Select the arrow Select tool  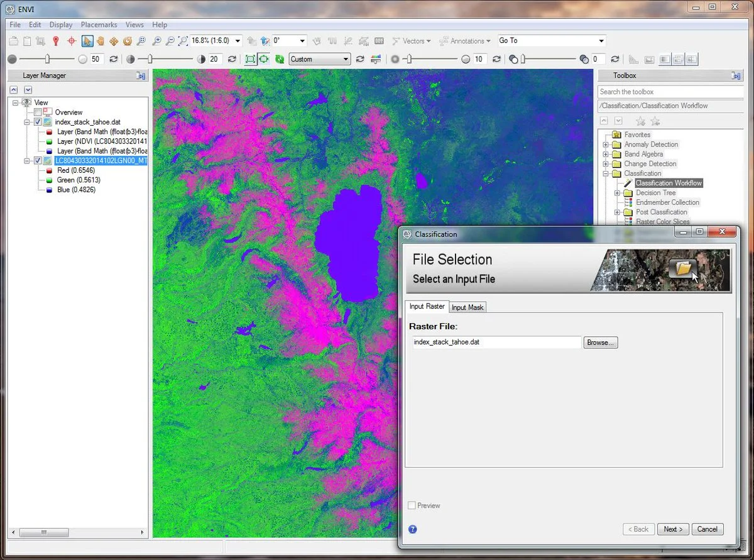[x=87, y=40]
